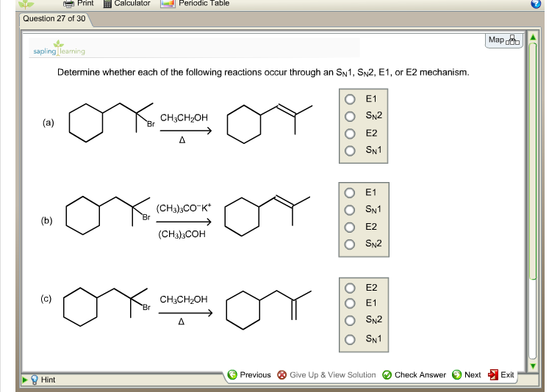Open the Print tool

[x=79, y=4]
